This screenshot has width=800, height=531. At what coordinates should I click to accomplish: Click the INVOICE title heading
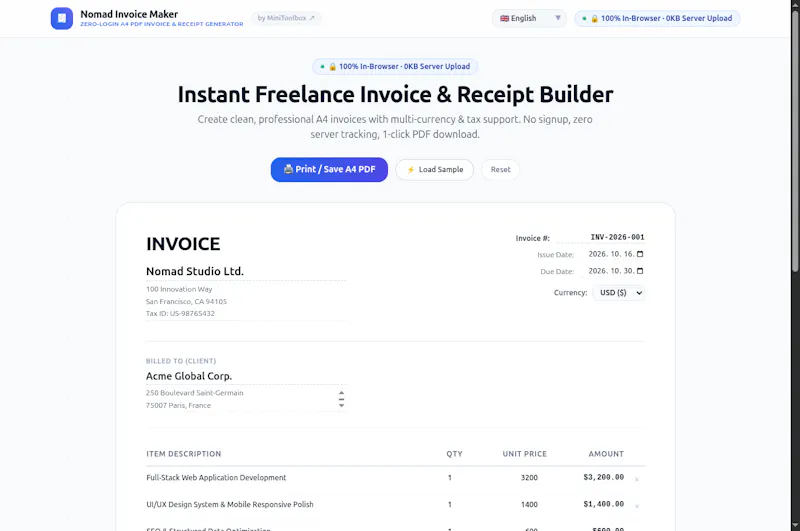[183, 244]
